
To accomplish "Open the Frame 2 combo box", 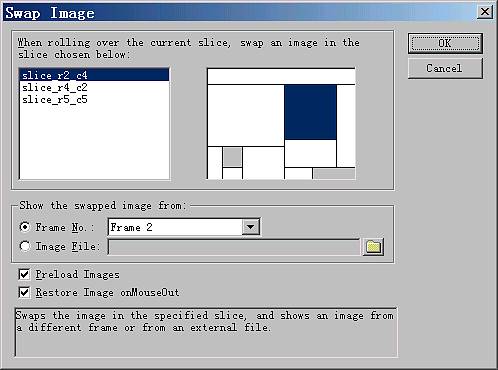I will tap(184, 227).
